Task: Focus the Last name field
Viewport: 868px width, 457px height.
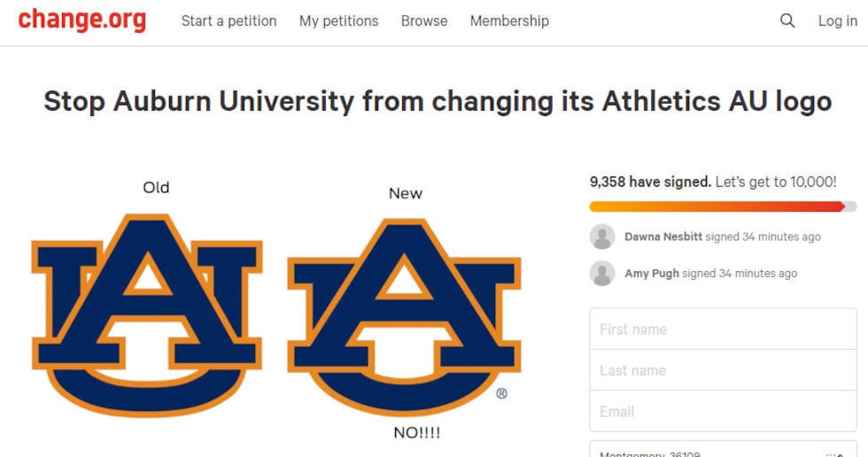Action: [723, 370]
